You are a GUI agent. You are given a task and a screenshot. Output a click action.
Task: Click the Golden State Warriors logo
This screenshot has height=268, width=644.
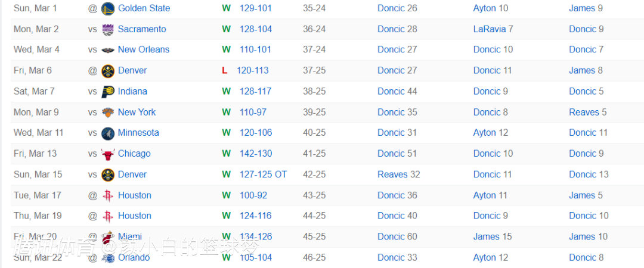click(x=108, y=8)
